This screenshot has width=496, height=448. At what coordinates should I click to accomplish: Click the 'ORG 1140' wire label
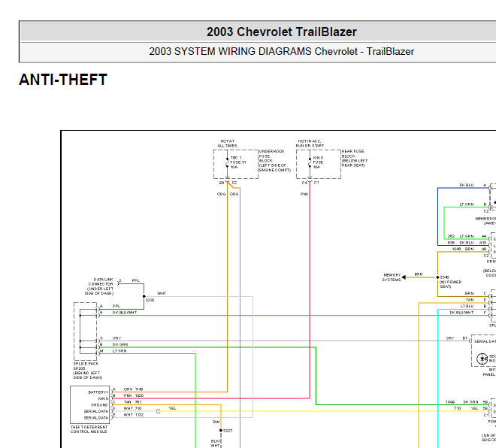[x=133, y=389]
